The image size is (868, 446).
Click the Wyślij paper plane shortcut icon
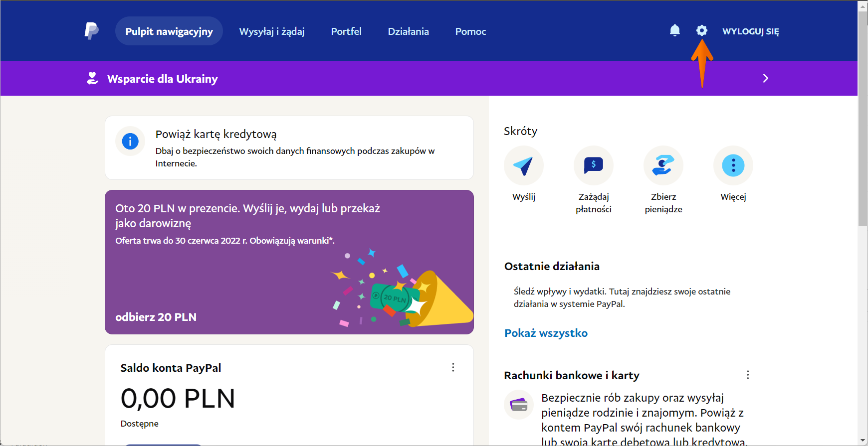[x=524, y=165]
